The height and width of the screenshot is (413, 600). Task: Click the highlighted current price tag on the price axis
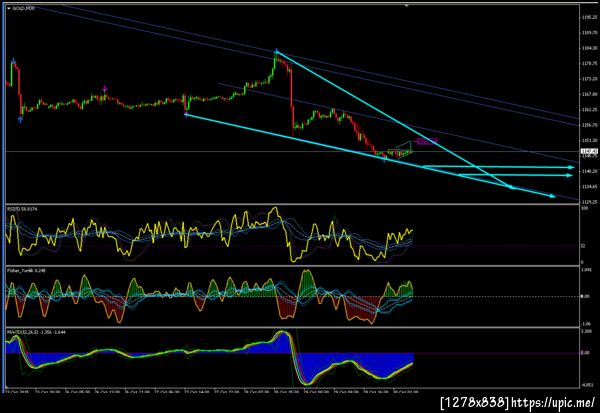(589, 152)
